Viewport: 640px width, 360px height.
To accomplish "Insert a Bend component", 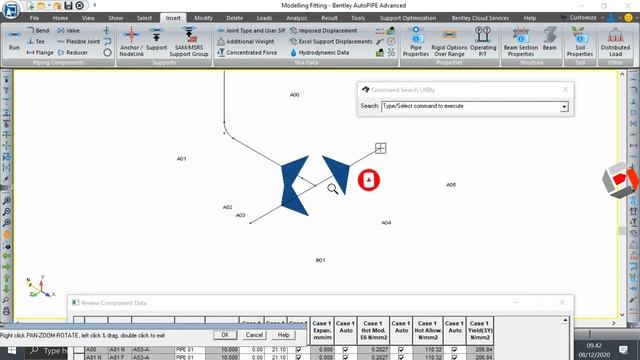I will click(38, 31).
